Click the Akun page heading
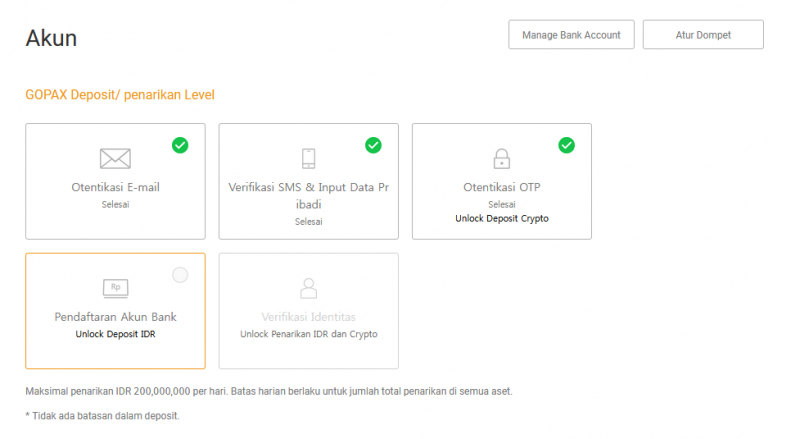The height and width of the screenshot is (439, 800). [51, 38]
